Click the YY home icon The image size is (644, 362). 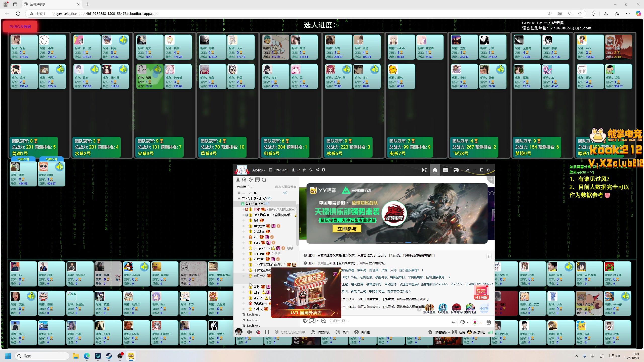coord(435,170)
